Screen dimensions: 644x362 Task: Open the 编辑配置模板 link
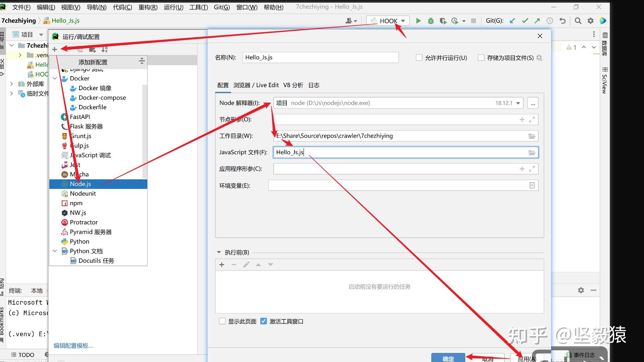pyautogui.click(x=73, y=346)
